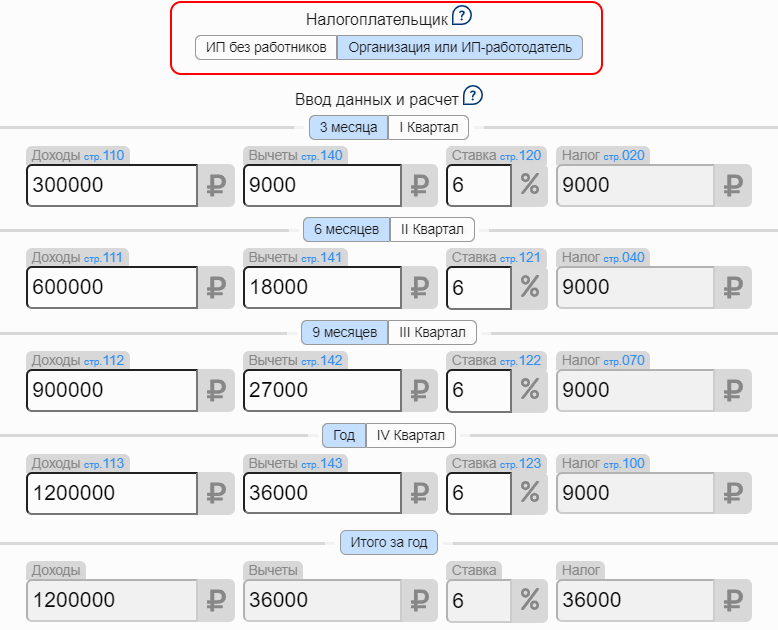This screenshot has width=778, height=630.
Task: Click ruble icon beside Вычеты стр.141 field
Action: click(420, 288)
